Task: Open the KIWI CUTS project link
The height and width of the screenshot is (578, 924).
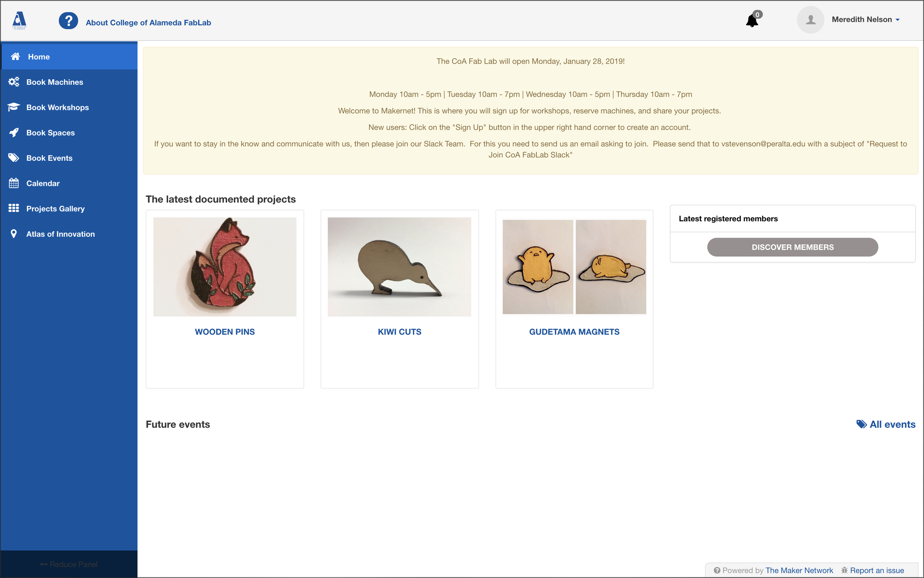Action: pyautogui.click(x=399, y=332)
